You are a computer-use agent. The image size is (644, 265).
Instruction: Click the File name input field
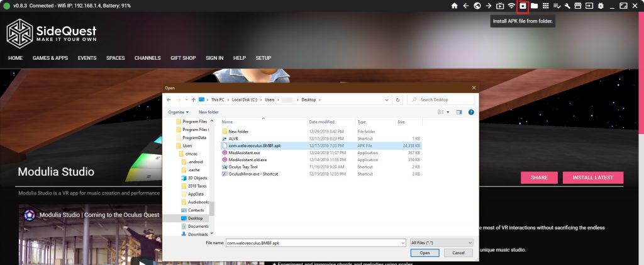click(313, 243)
